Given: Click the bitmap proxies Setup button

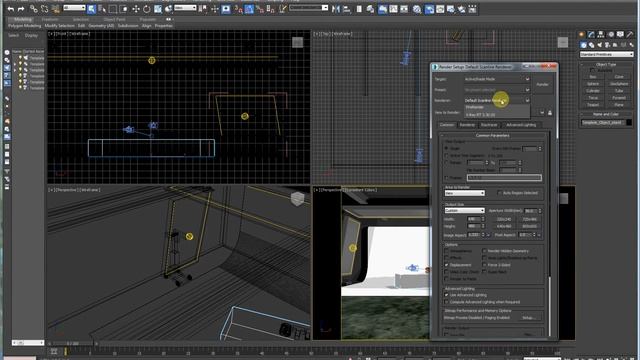Looking at the screenshot, I should click(x=528, y=318).
